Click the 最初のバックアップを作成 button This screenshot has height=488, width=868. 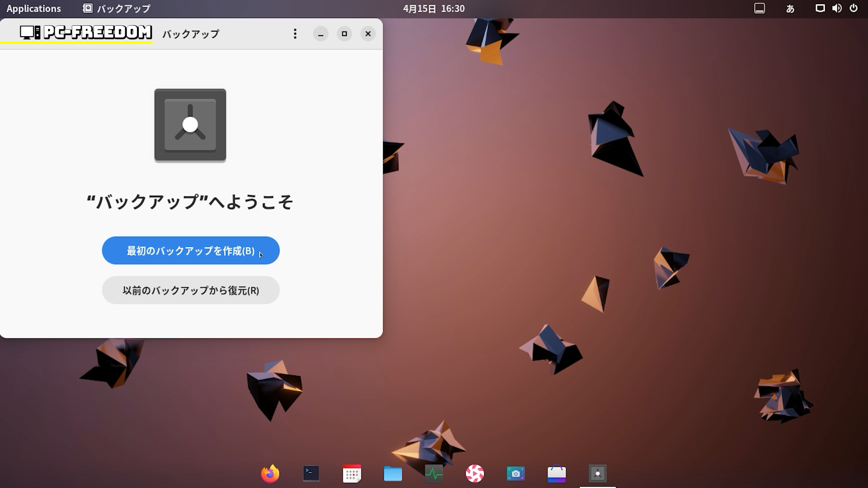pyautogui.click(x=190, y=251)
